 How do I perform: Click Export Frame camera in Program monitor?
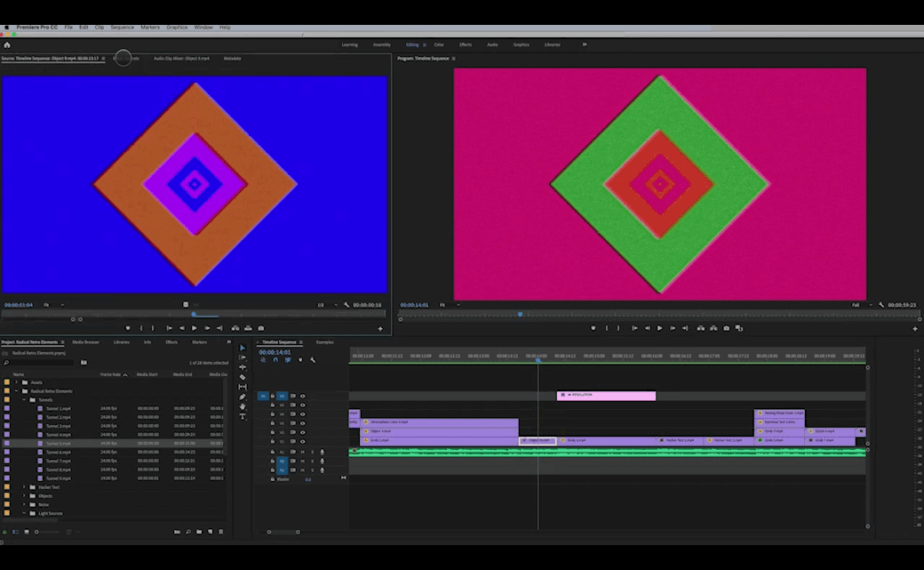(x=727, y=328)
